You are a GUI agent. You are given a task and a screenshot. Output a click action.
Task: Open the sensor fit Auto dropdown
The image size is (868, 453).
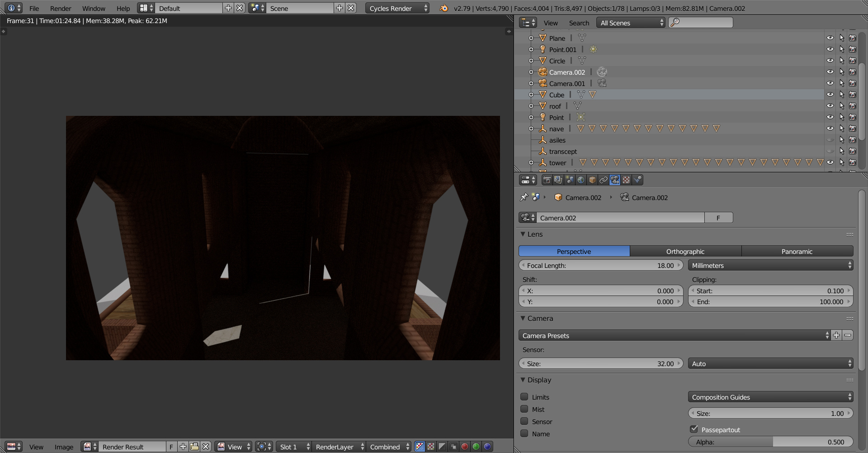click(x=771, y=363)
